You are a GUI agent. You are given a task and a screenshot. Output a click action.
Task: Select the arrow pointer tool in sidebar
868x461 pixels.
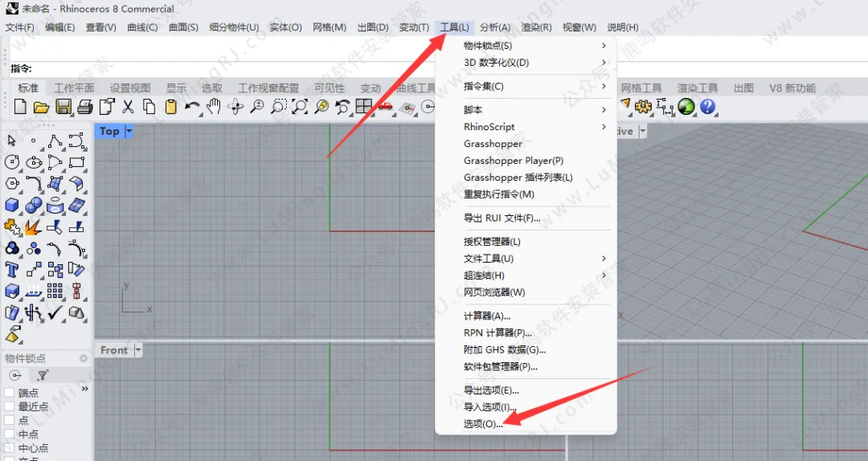[x=11, y=141]
